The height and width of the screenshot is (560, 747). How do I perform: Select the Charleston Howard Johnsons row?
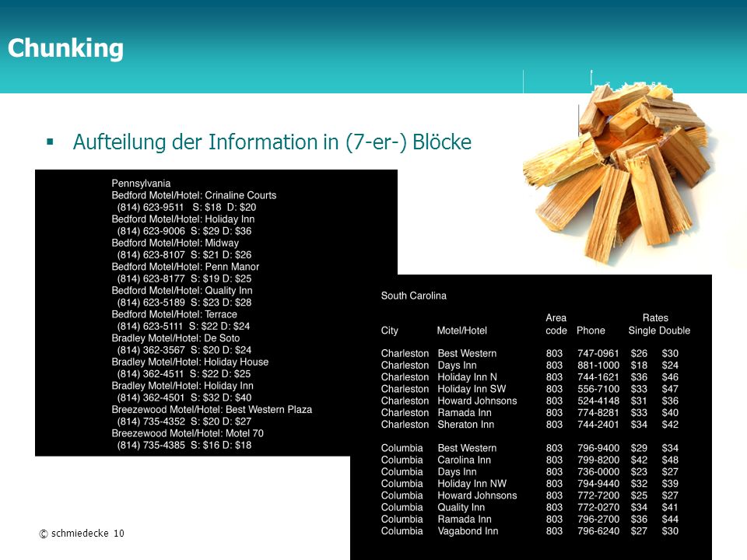coord(530,401)
